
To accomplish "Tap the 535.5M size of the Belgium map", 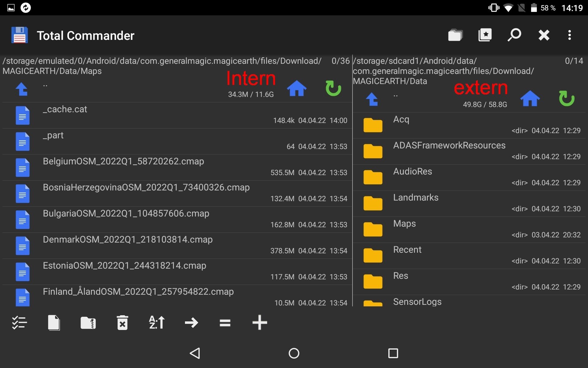I will point(282,173).
